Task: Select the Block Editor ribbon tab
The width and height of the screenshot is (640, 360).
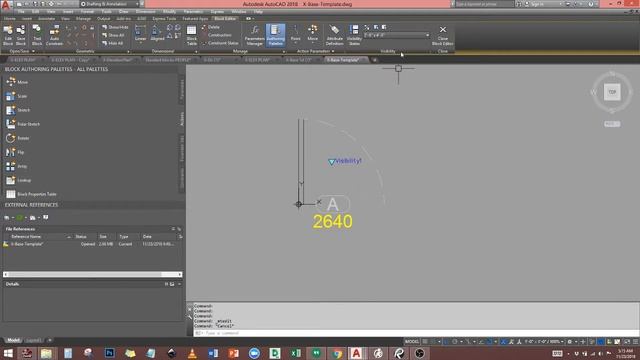Action: coord(225,19)
